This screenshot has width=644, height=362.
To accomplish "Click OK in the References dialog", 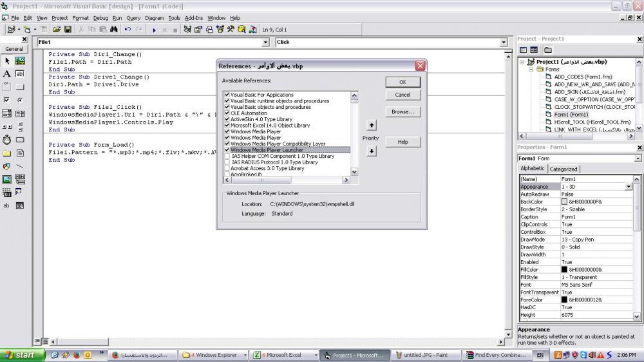I will coord(403,82).
